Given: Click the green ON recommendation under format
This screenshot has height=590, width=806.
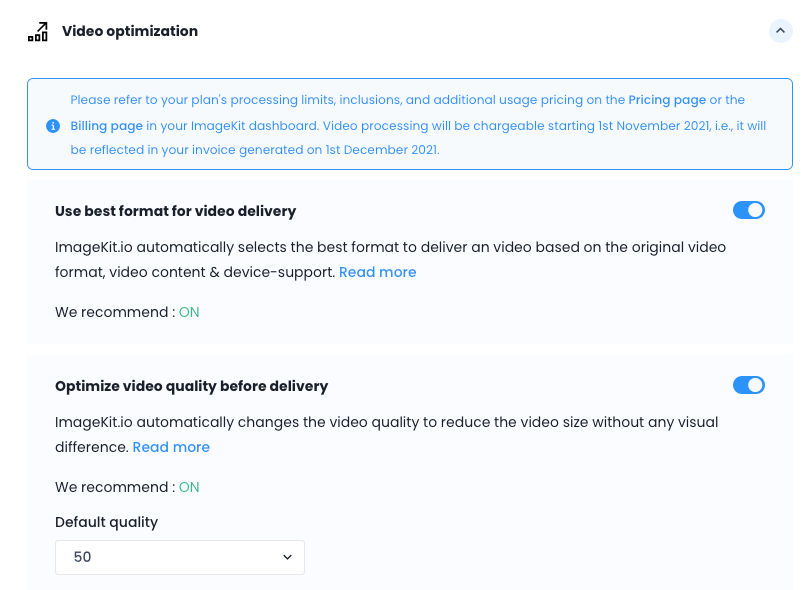Looking at the screenshot, I should click(x=189, y=312).
